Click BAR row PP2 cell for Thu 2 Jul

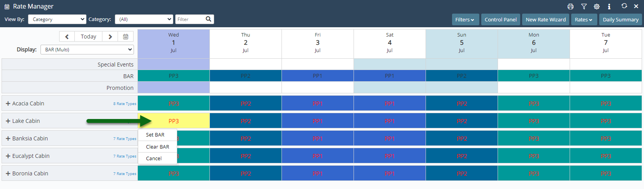pyautogui.click(x=246, y=76)
